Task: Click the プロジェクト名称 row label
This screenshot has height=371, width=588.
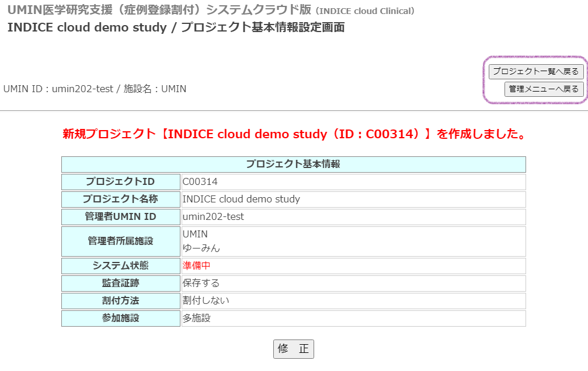Action: pyautogui.click(x=120, y=199)
